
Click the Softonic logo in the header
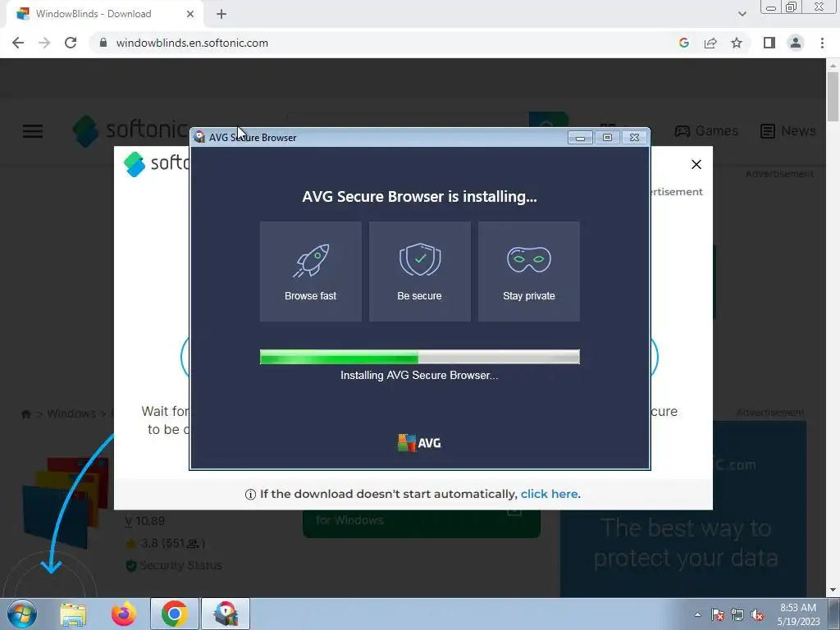130,130
